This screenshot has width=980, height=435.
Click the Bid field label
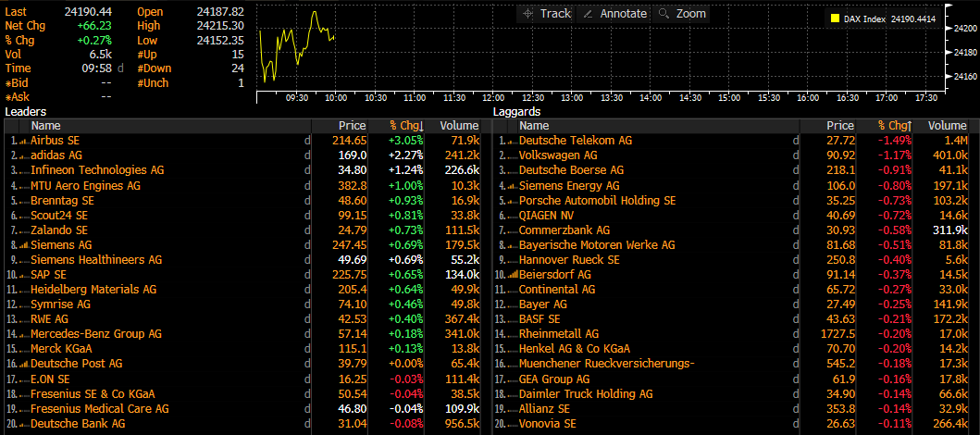pos(19,82)
